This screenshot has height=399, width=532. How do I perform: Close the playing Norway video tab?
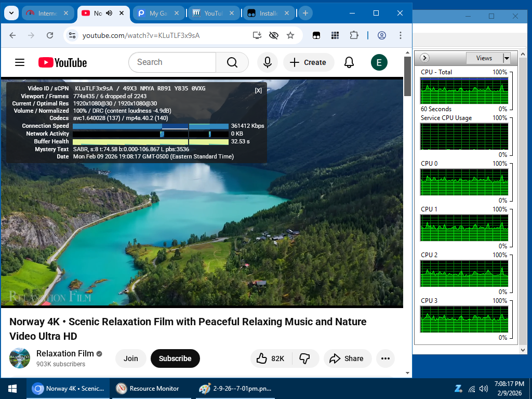point(122,13)
